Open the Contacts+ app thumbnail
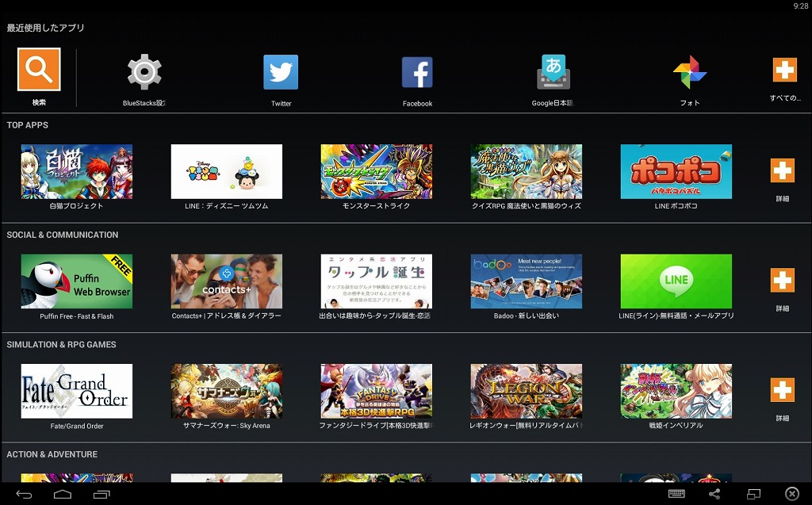The width and height of the screenshot is (812, 505). click(226, 281)
